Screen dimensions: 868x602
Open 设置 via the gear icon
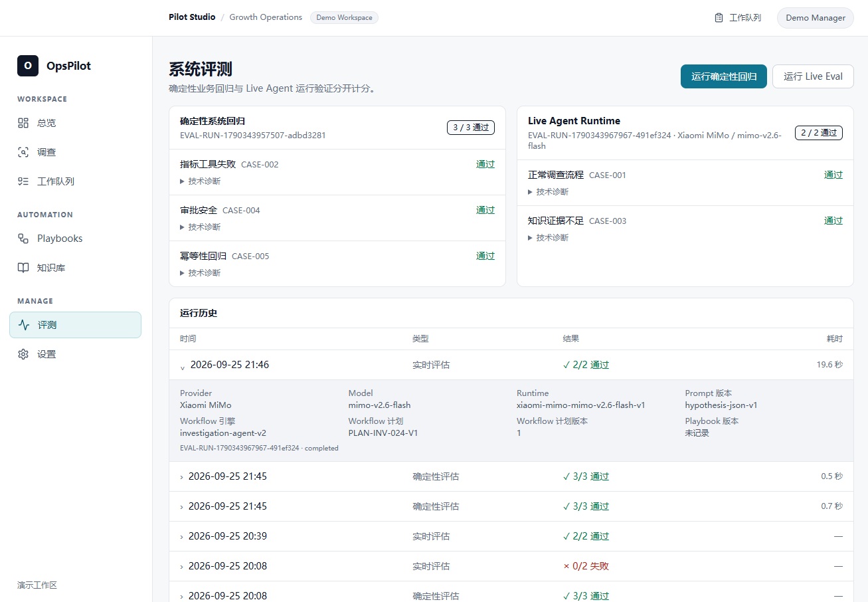pos(23,354)
